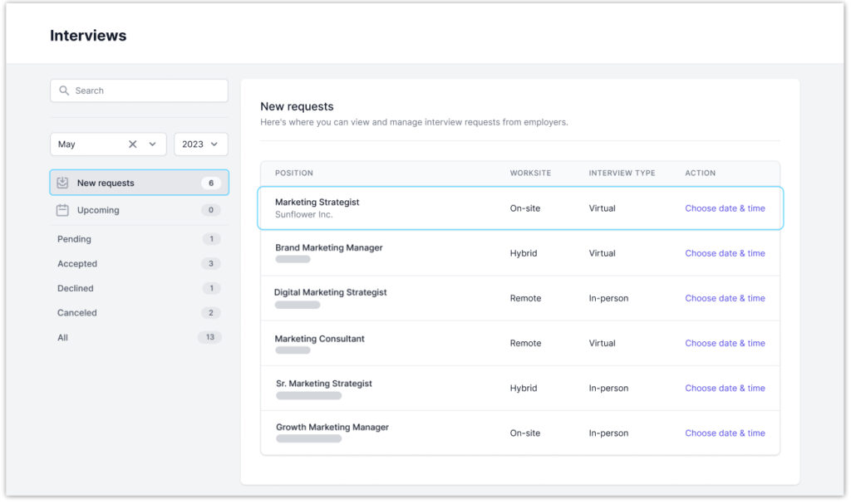This screenshot has height=504, width=851.
Task: Open the 2023 year dropdown
Action: 200,144
